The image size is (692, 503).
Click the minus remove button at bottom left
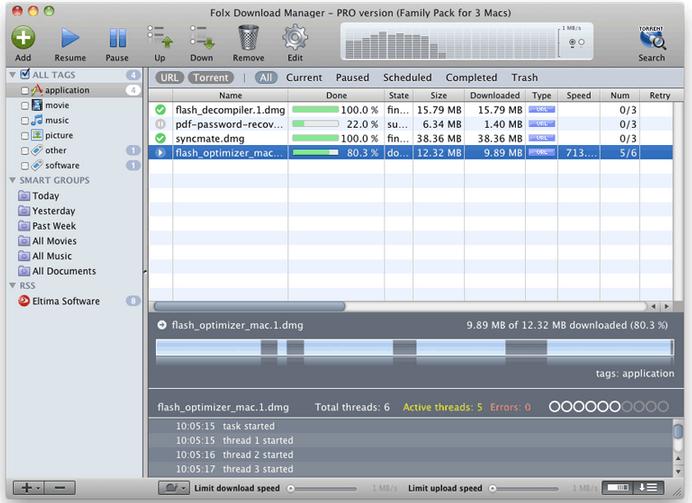pos(60,488)
